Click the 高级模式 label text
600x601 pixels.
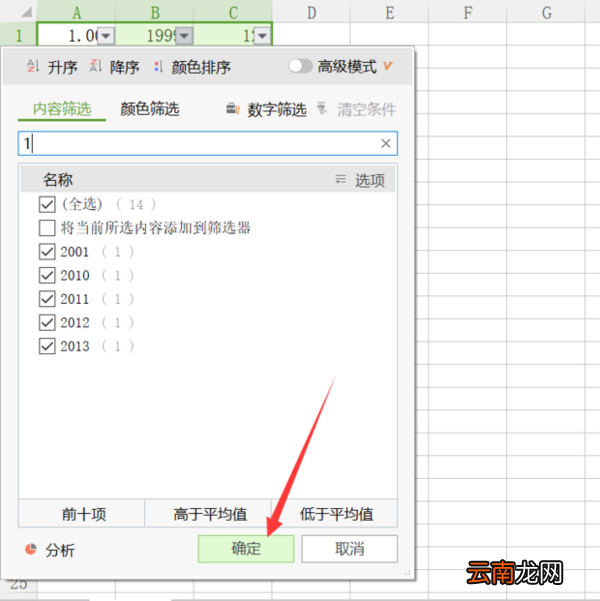coord(347,67)
